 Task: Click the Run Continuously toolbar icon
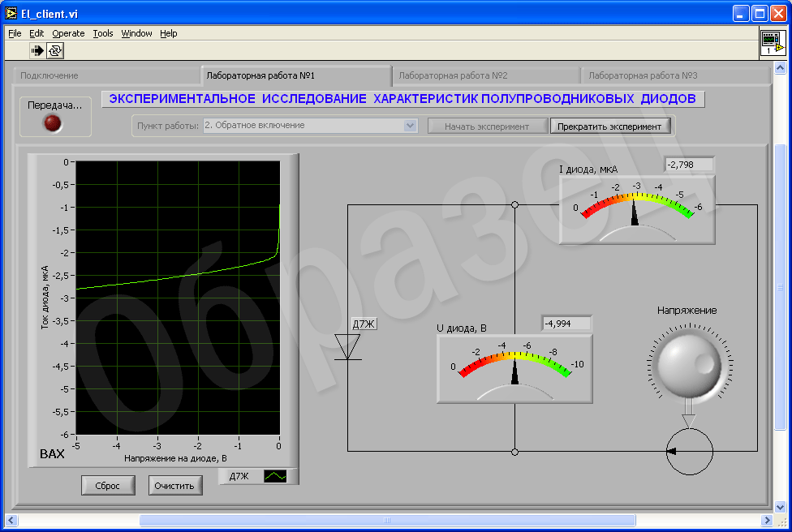55,50
